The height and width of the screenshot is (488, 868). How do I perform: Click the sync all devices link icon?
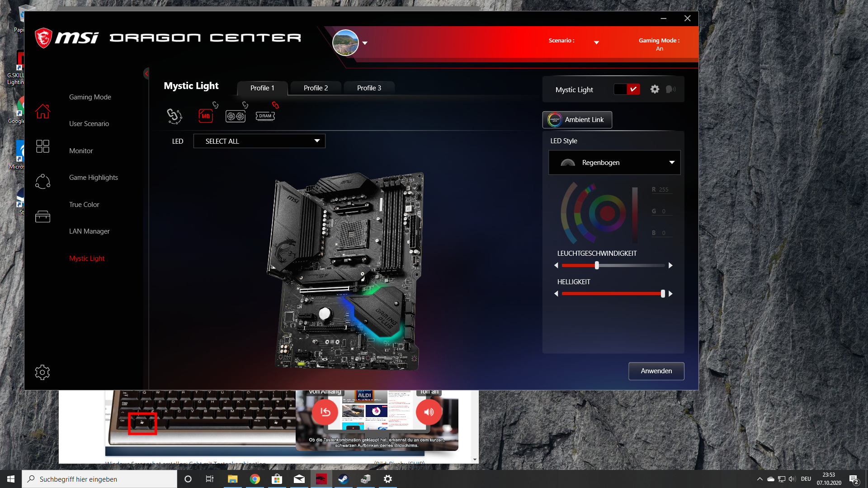(x=174, y=116)
